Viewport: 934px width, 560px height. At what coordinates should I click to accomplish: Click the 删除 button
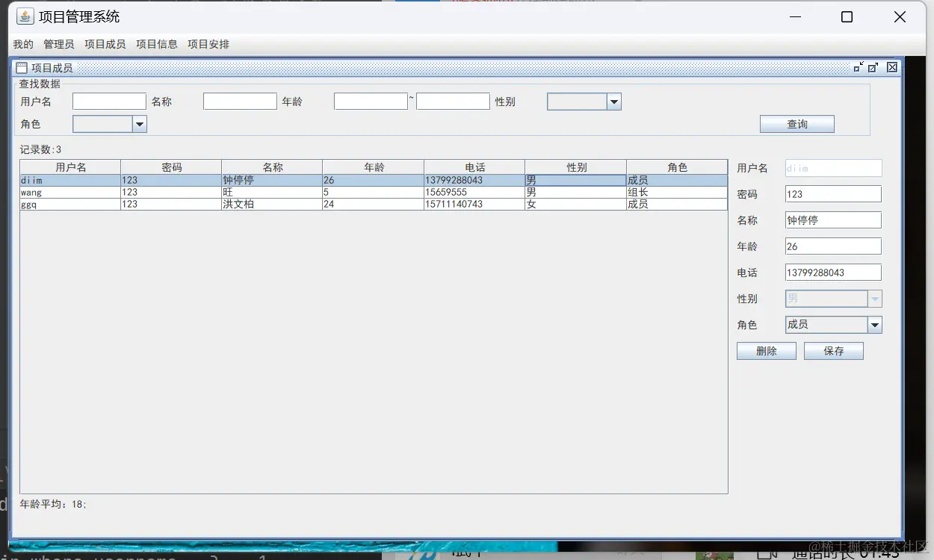767,351
